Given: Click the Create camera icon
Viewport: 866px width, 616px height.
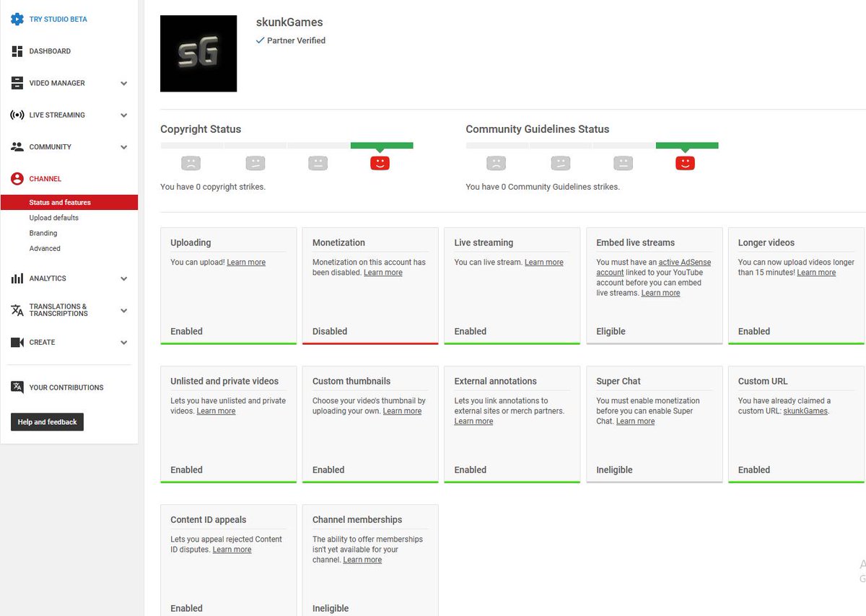Looking at the screenshot, I should tap(17, 343).
